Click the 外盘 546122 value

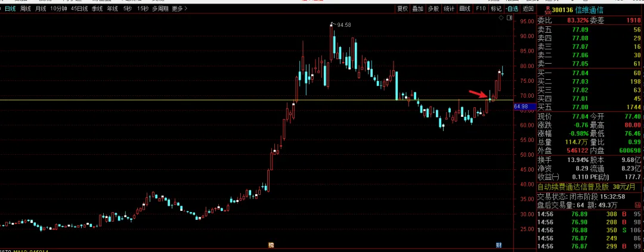tap(577, 151)
